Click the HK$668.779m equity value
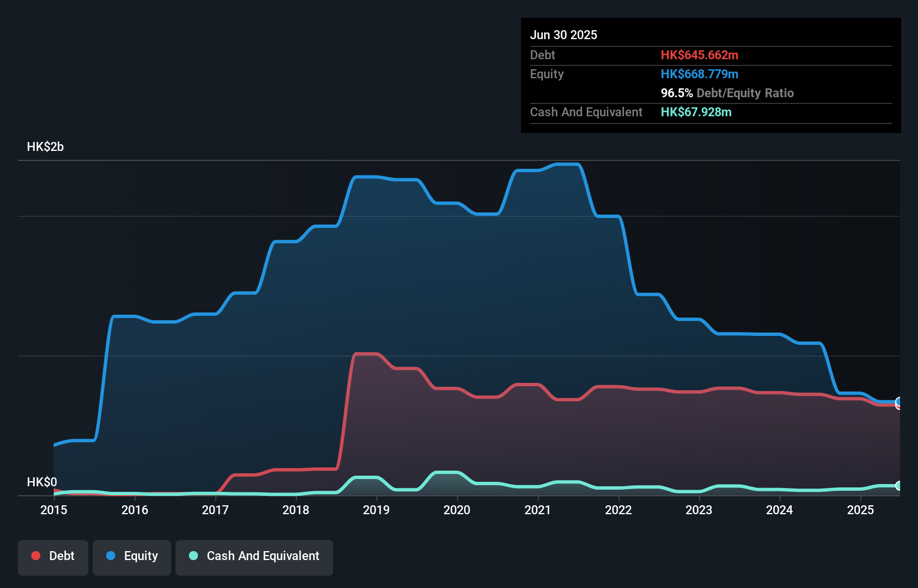 click(x=699, y=74)
